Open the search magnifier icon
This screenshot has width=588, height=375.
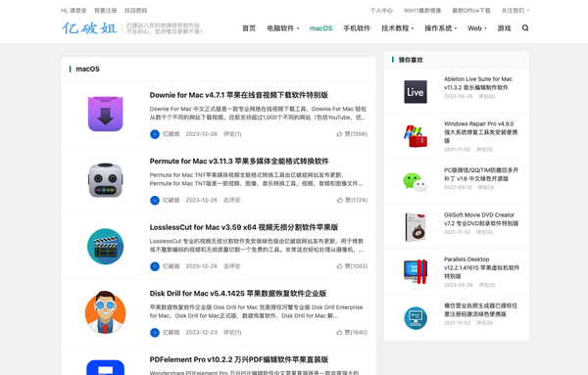tap(525, 28)
